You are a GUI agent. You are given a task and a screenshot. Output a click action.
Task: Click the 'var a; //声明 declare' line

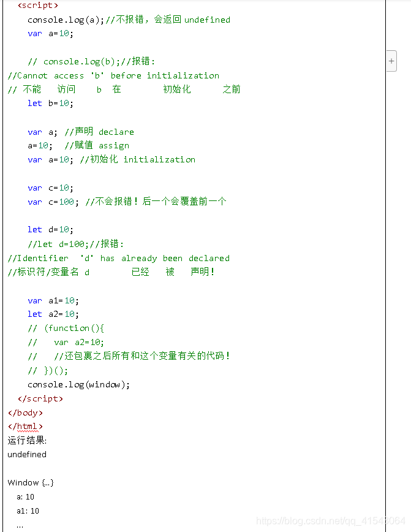point(81,132)
